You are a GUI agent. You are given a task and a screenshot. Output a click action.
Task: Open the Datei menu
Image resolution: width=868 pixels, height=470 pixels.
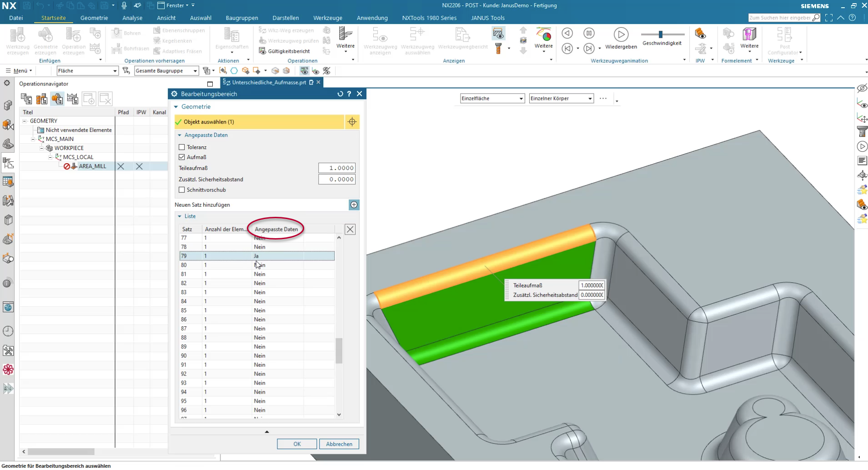(16, 18)
